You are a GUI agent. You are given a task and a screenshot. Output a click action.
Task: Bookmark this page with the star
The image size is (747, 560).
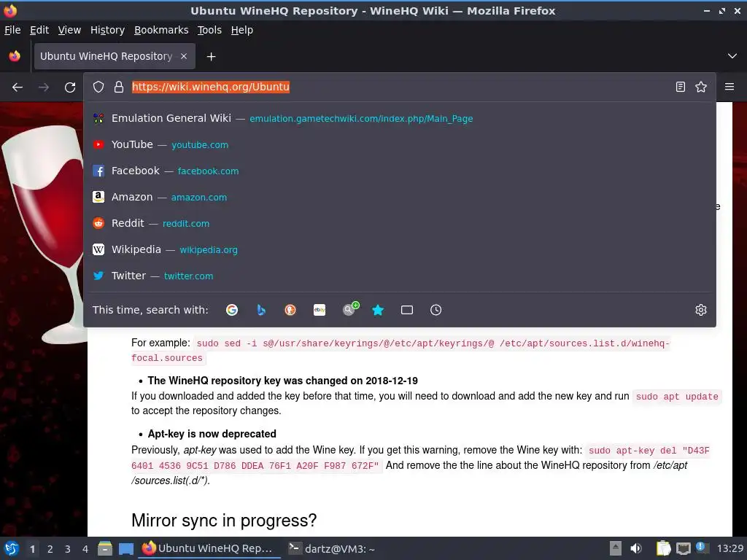[x=701, y=87]
